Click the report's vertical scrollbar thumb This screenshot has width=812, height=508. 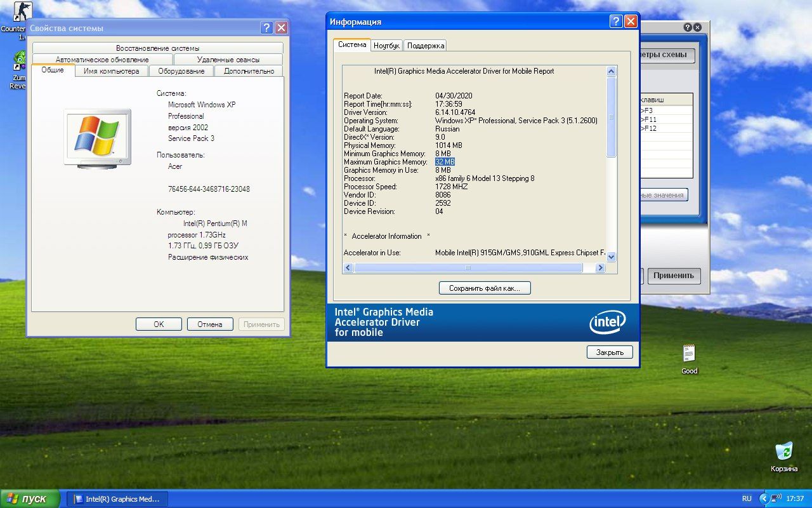[612, 117]
